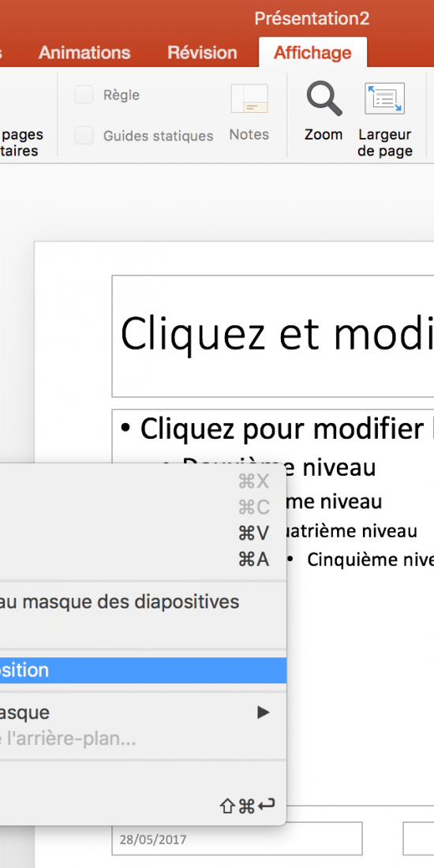434x868 pixels.
Task: Click the Quatrième niveau text line
Action: 350,531
